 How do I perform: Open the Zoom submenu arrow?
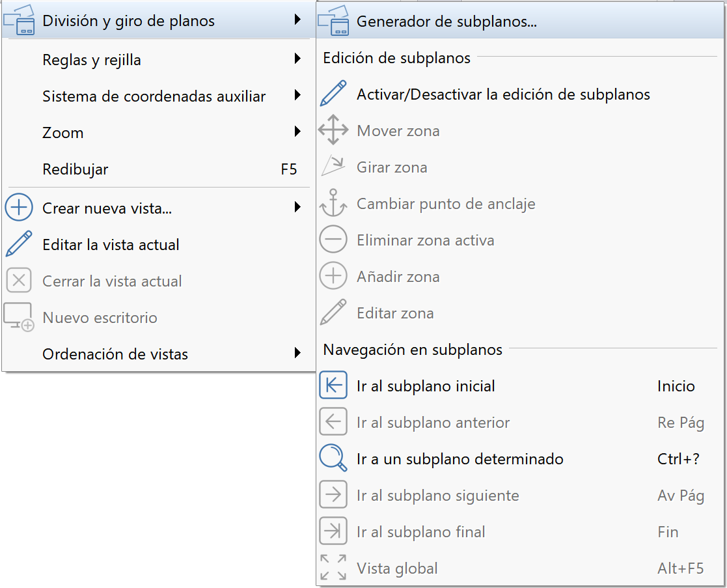tap(299, 132)
